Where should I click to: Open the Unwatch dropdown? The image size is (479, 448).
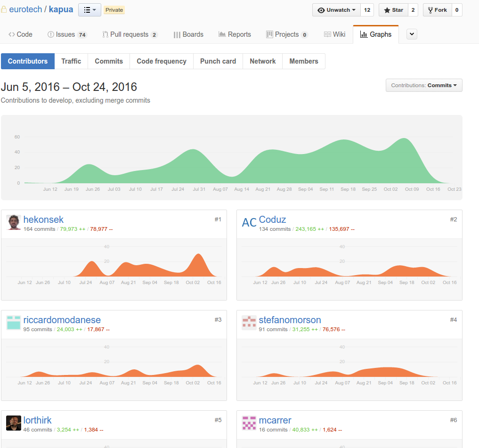click(x=336, y=10)
